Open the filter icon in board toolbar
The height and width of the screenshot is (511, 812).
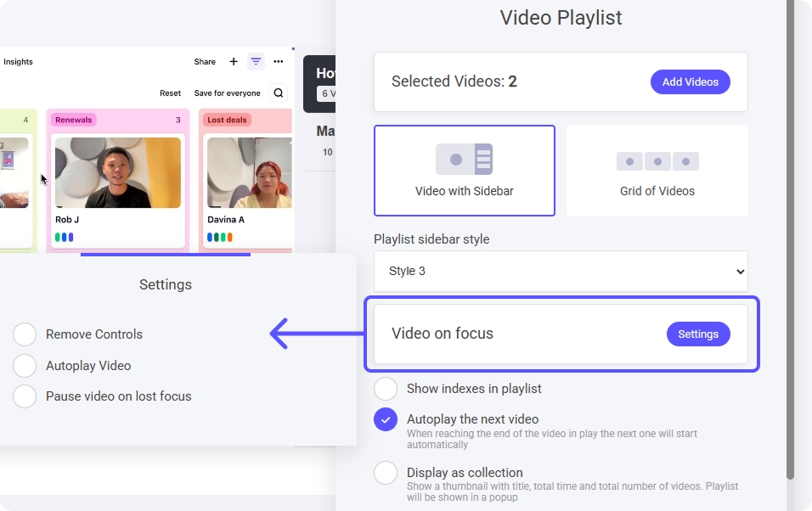click(x=256, y=62)
